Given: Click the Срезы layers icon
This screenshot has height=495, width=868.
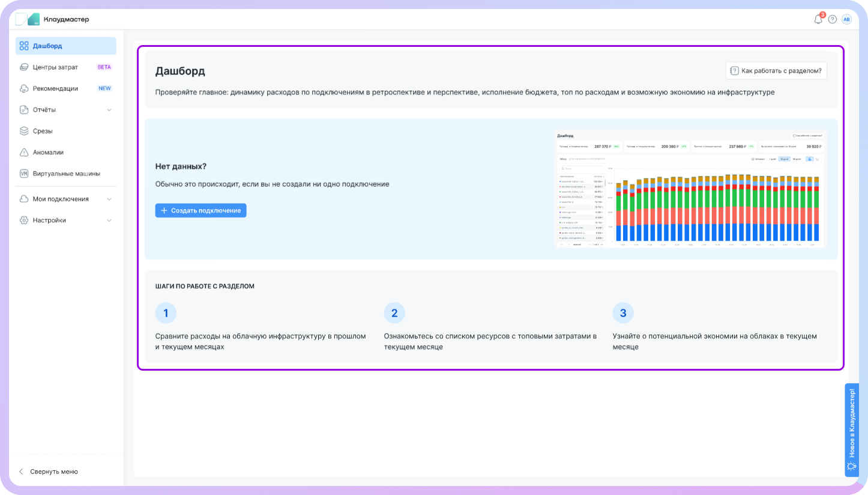Looking at the screenshot, I should coord(24,131).
